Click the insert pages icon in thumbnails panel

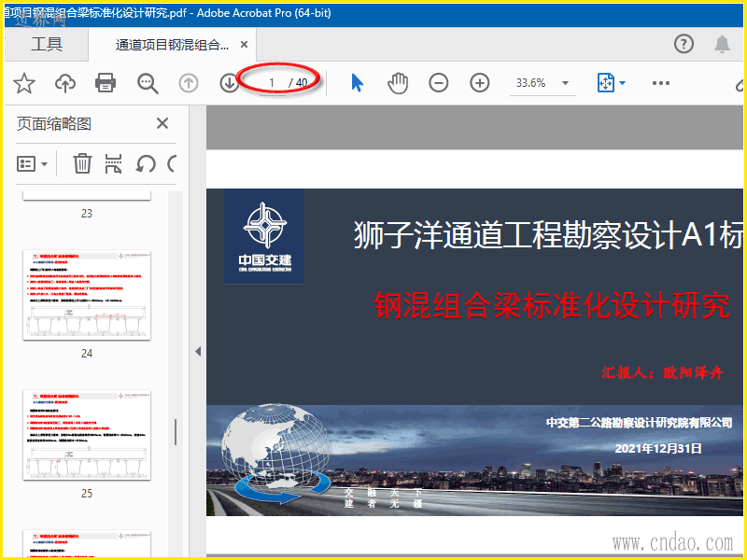click(113, 164)
